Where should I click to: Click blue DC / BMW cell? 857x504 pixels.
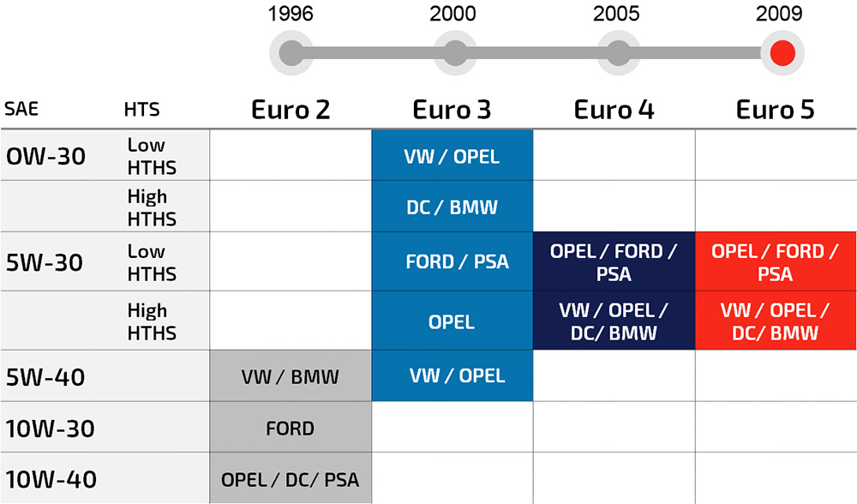pos(452,207)
